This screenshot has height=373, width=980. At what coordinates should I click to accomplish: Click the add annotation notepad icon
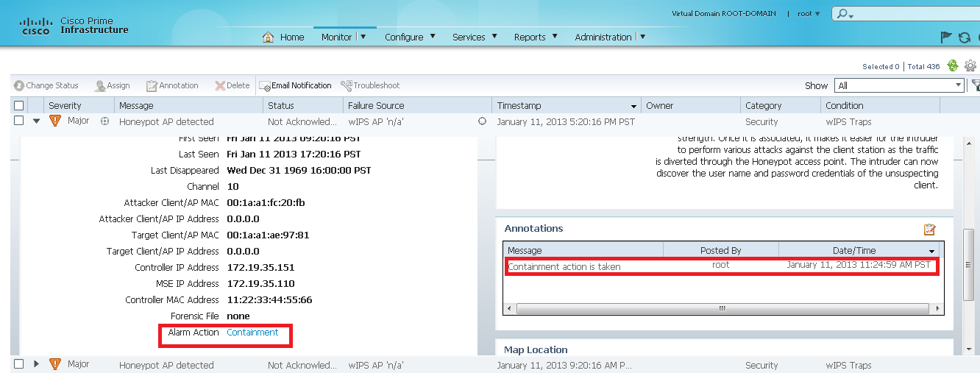[929, 230]
